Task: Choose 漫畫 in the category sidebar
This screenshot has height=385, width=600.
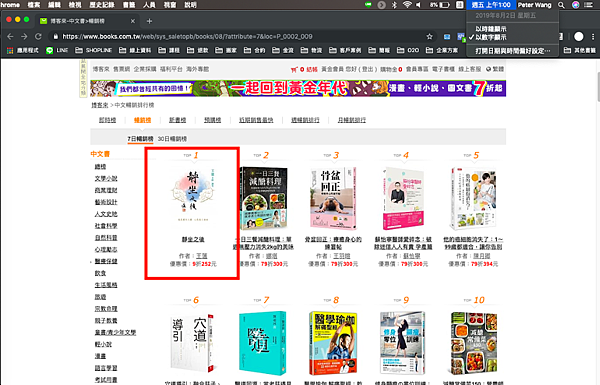Action: [x=100, y=356]
